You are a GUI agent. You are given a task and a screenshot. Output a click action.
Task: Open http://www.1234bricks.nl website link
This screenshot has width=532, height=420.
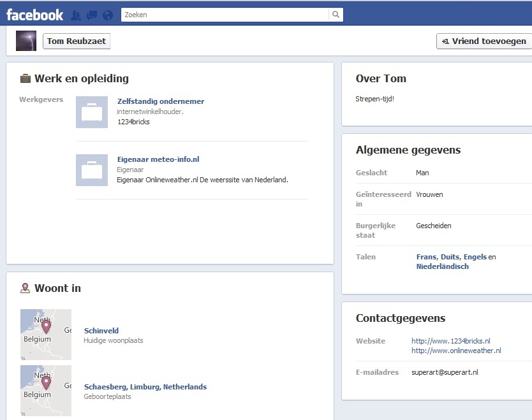(x=451, y=341)
